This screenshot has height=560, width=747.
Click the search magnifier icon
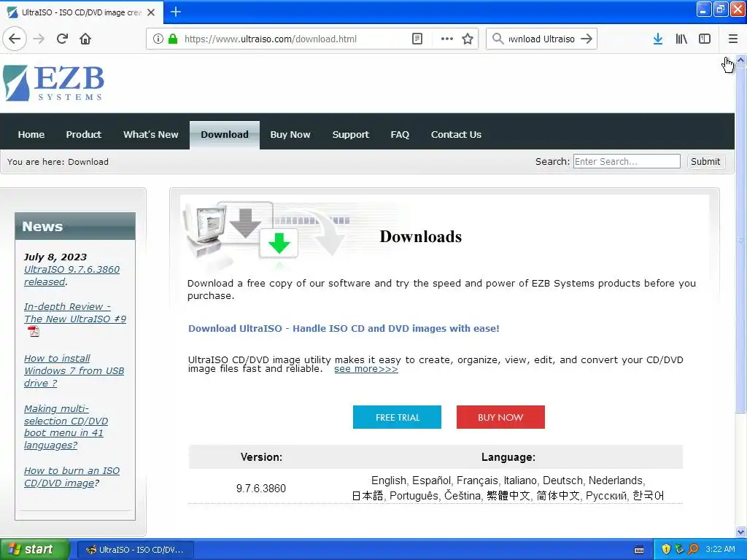click(x=498, y=39)
